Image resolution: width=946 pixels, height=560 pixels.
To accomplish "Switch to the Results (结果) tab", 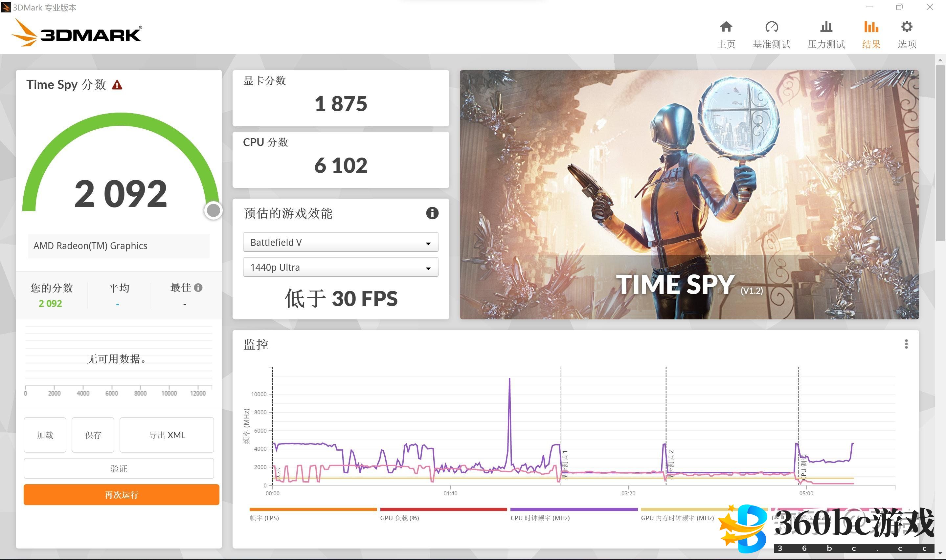I will click(x=871, y=34).
